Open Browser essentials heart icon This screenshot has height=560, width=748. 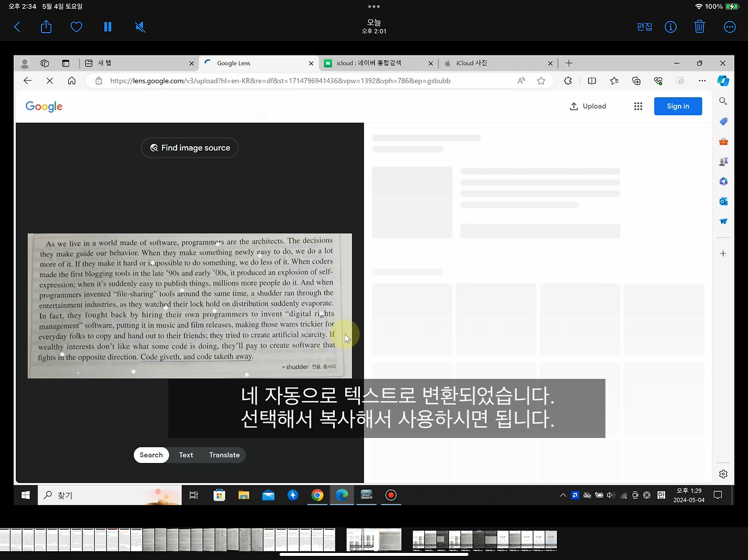(659, 81)
